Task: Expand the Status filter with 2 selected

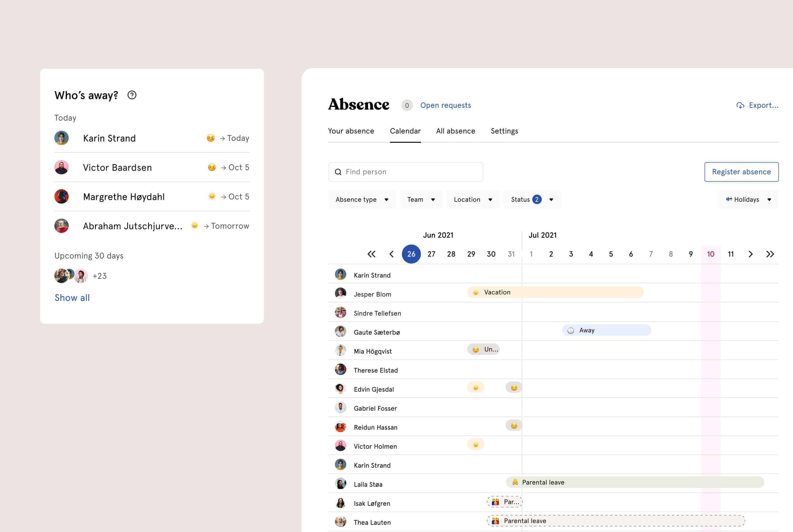Action: point(532,199)
